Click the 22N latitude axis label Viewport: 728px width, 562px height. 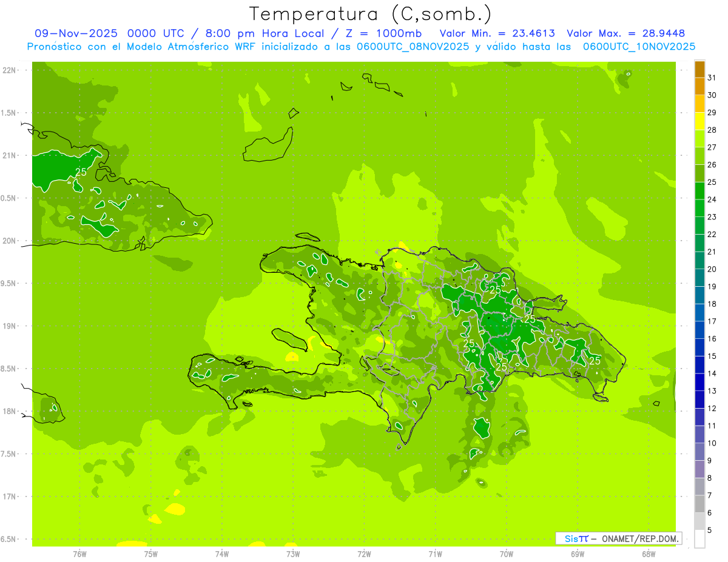[x=9, y=70]
